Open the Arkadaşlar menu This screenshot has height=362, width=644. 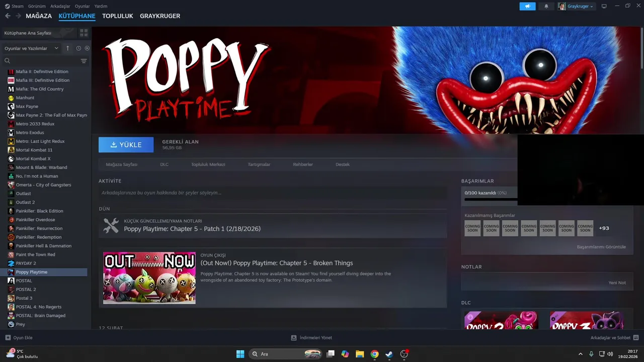point(60,6)
